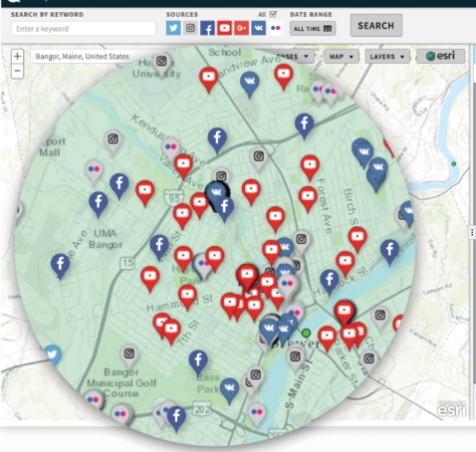Click the VK pin beside Bass Park
Image resolution: width=476 pixels, height=452 pixels.
click(229, 390)
